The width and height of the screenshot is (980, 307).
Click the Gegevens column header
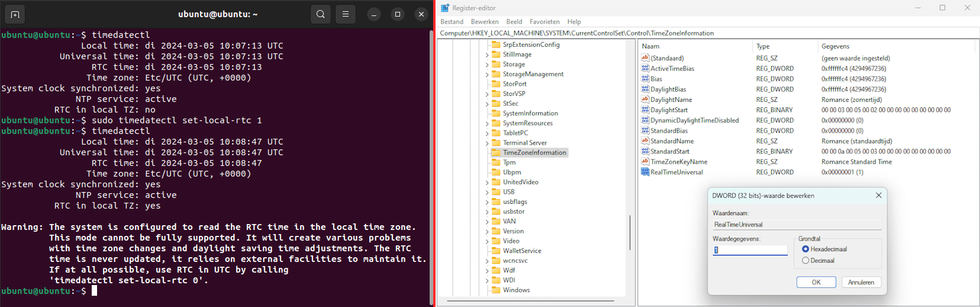pos(896,46)
